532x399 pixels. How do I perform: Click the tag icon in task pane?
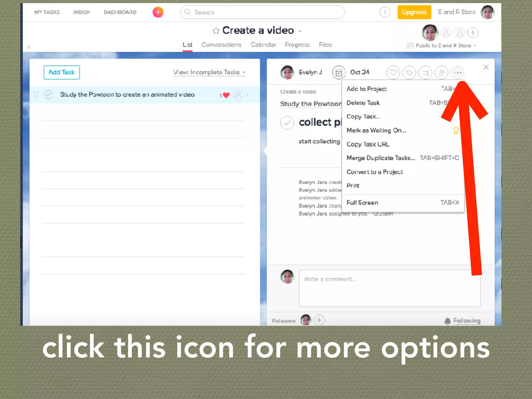tap(409, 72)
